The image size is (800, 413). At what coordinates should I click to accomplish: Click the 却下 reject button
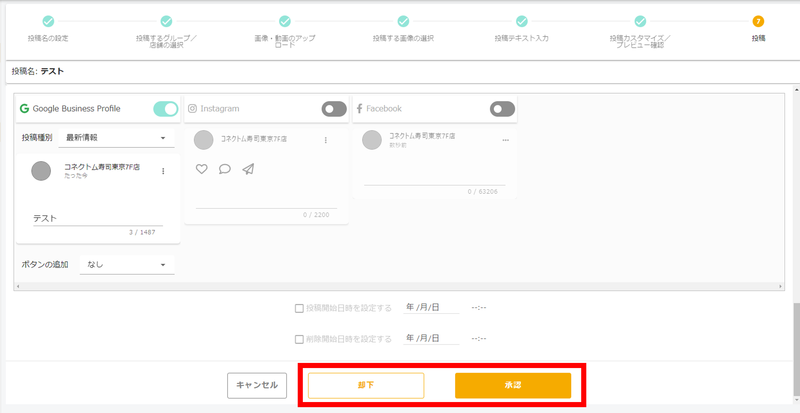pos(366,385)
